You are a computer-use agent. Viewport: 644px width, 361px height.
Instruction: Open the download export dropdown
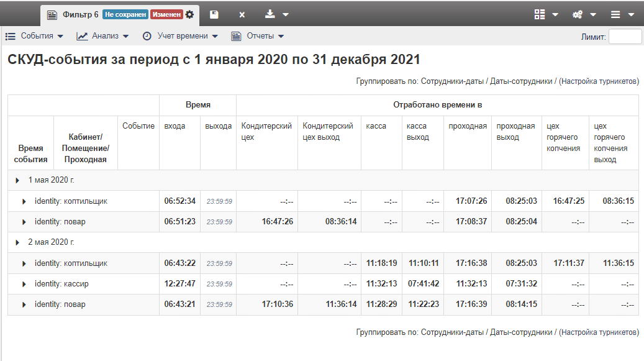tap(276, 14)
